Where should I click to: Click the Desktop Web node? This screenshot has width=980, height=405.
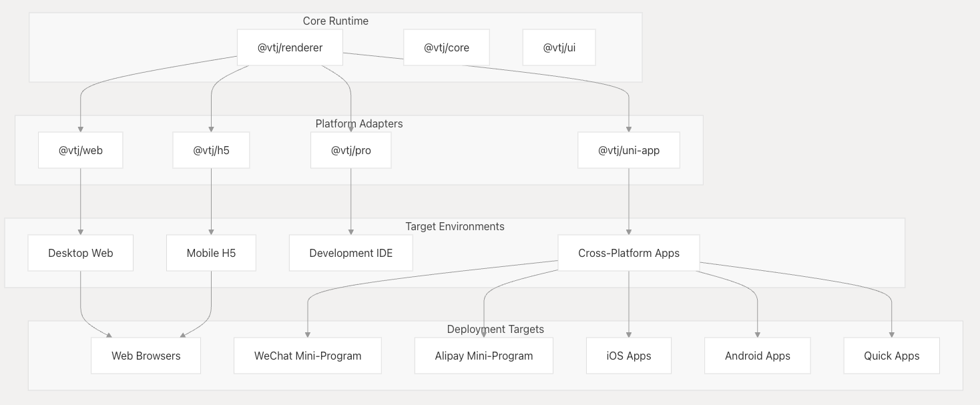click(81, 253)
